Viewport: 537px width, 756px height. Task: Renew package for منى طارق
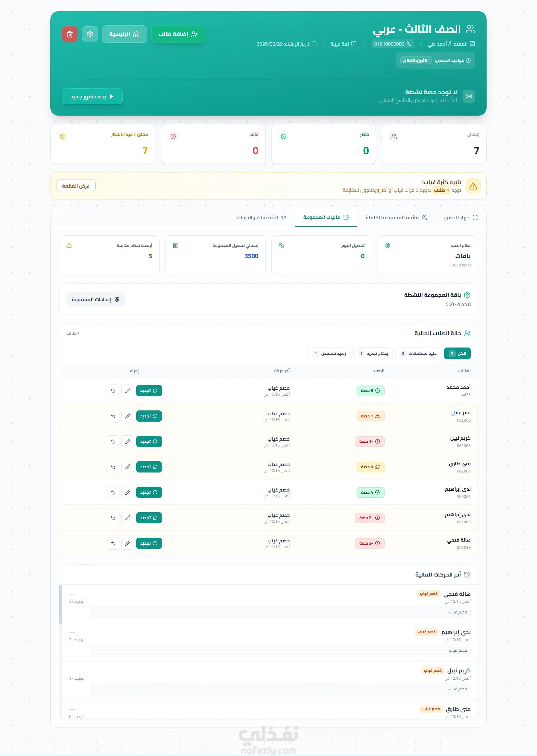(149, 467)
